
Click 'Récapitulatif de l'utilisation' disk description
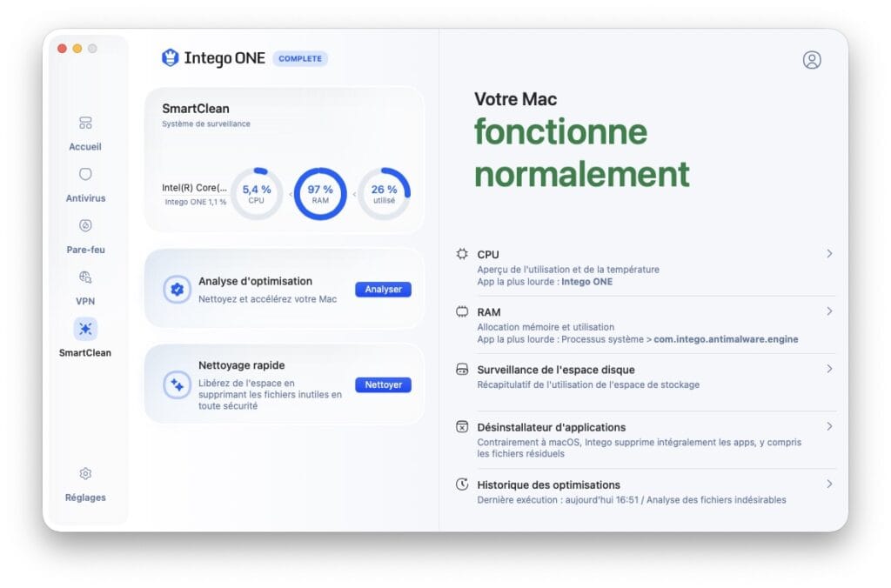(588, 384)
